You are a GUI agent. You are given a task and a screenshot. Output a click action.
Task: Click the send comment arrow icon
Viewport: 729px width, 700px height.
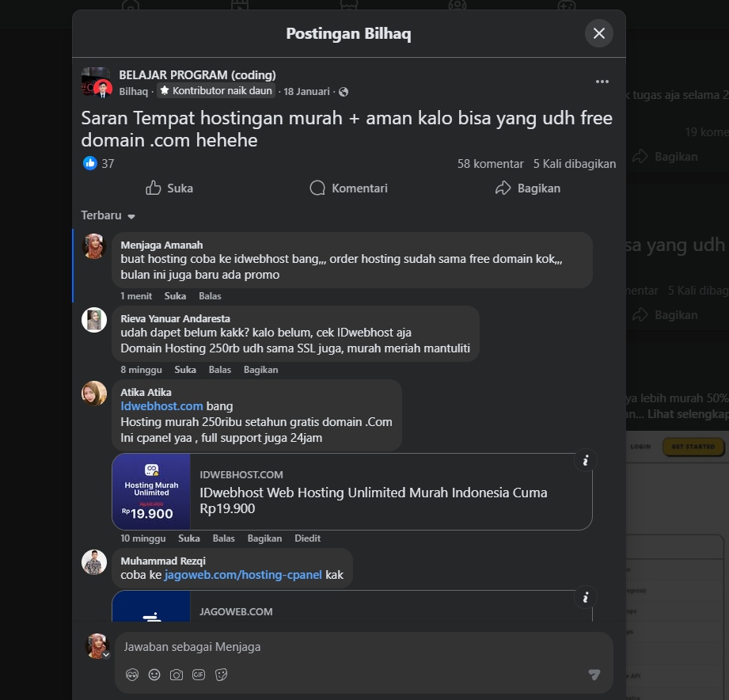pyautogui.click(x=594, y=675)
